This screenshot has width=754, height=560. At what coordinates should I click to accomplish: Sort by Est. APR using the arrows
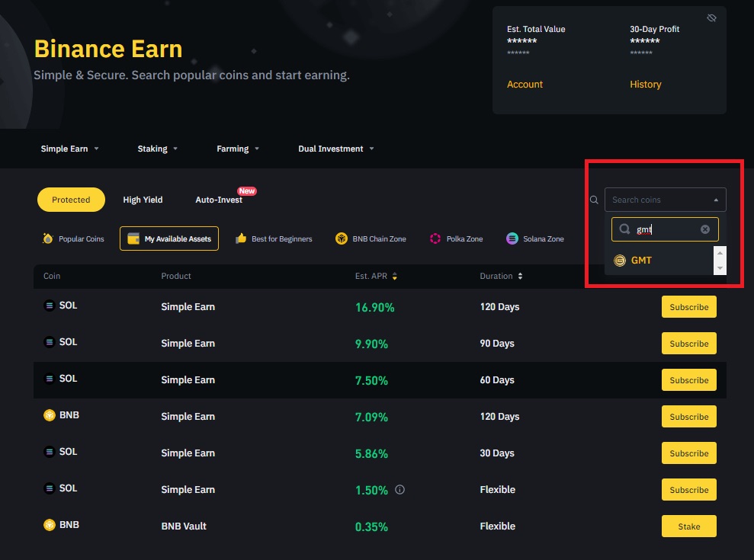tap(394, 276)
